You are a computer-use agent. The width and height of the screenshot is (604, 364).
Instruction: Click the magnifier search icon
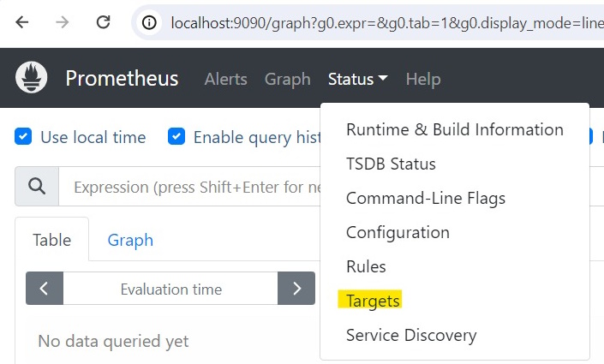click(x=37, y=187)
